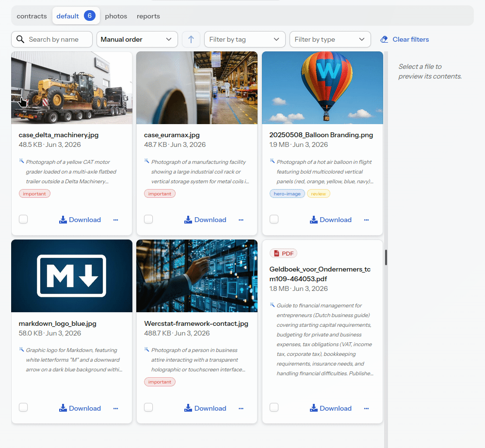485x448 pixels.
Task: Click the important tag on case_euramax
Action: (160, 193)
